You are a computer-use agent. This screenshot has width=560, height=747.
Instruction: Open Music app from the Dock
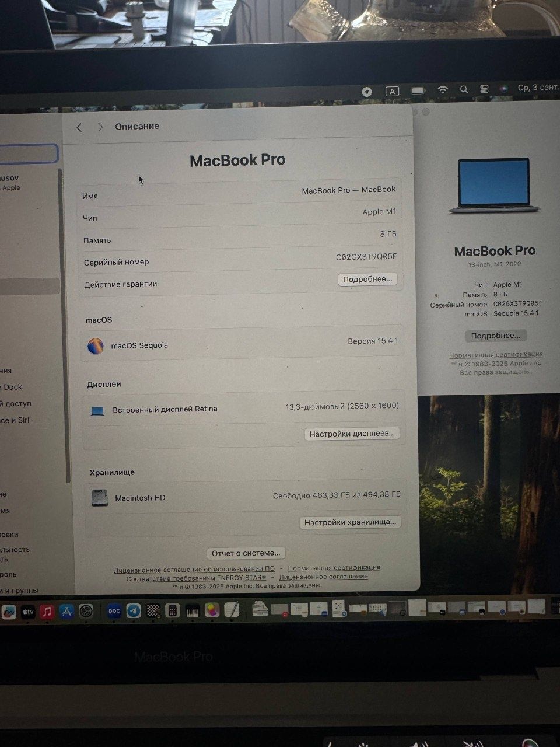[x=47, y=612]
